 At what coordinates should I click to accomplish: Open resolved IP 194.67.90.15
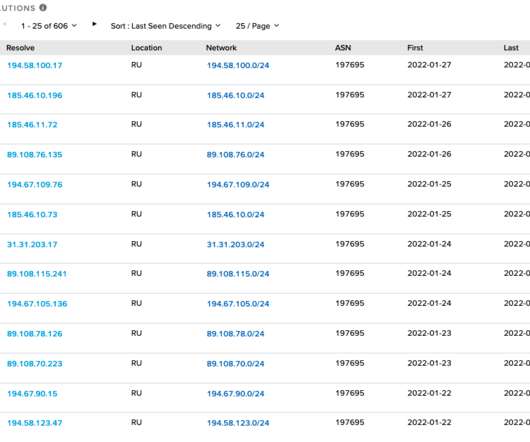[32, 394]
